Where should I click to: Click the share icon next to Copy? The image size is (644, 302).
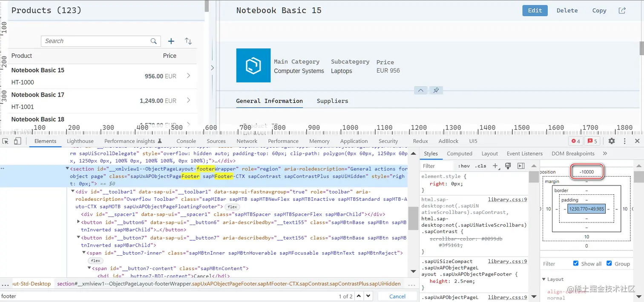tap(622, 11)
